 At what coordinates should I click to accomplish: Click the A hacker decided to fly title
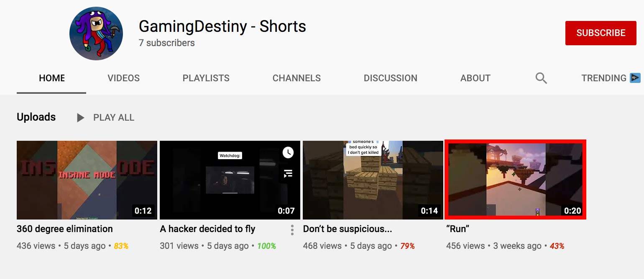(207, 229)
